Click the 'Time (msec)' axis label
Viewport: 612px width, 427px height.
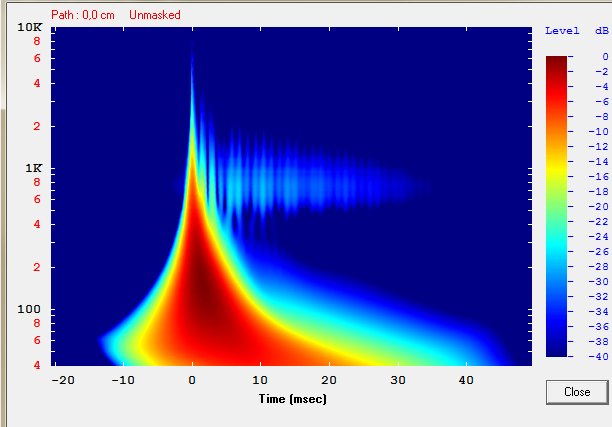(x=292, y=399)
